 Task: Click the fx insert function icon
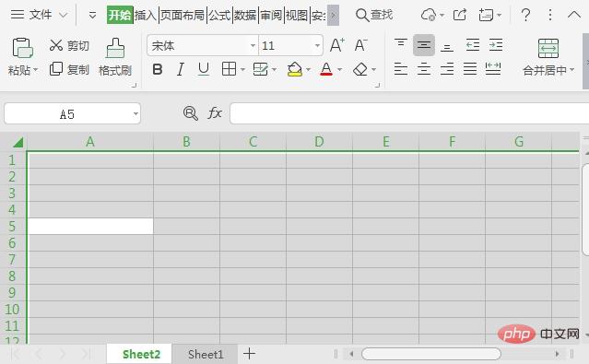tap(215, 112)
